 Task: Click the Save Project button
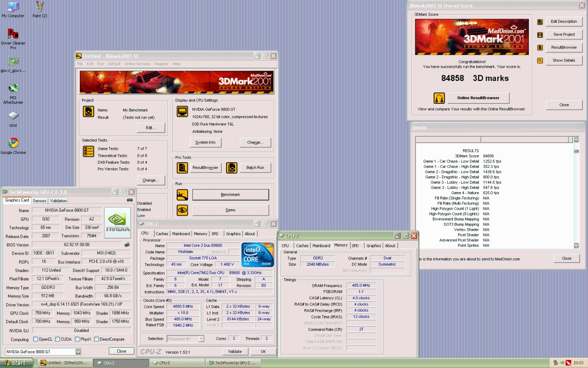pos(564,35)
